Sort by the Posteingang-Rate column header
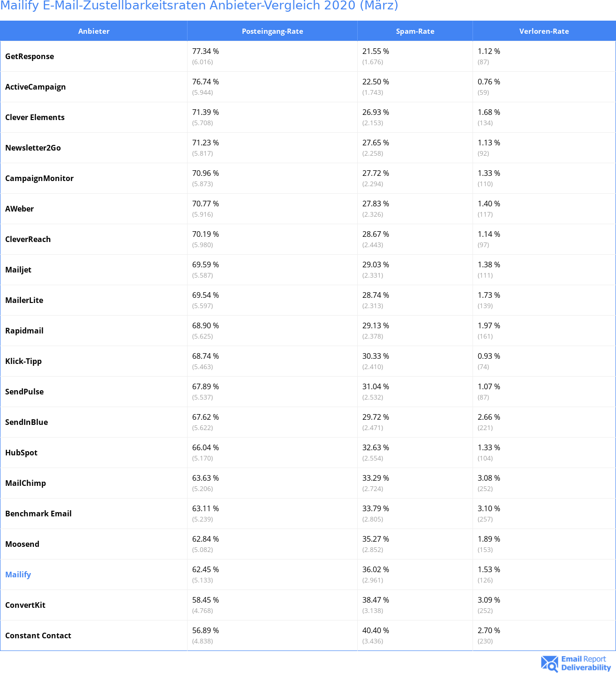616x673 pixels. pos(272,31)
